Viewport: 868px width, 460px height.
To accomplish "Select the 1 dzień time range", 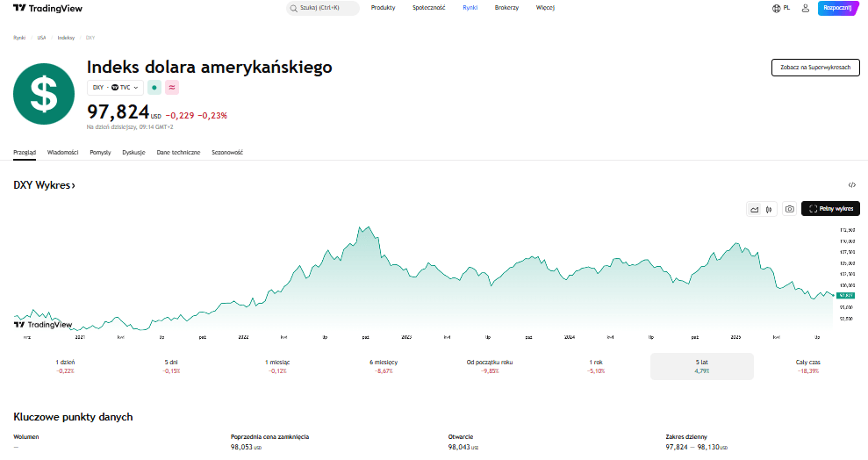I will (x=65, y=366).
